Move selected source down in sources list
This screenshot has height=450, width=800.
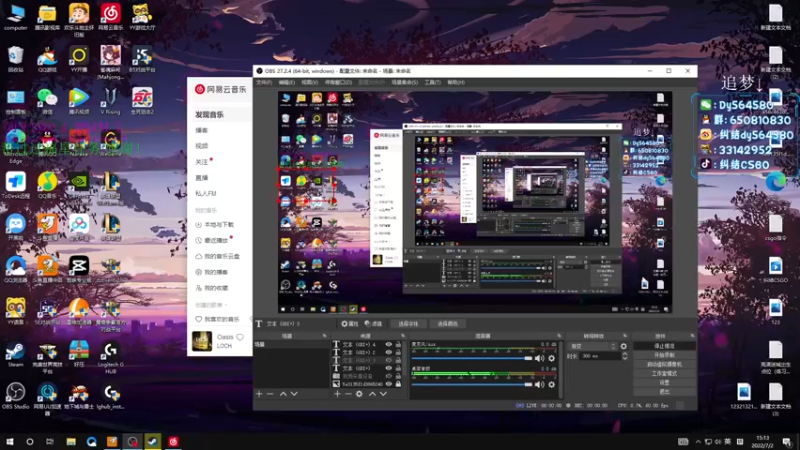(x=383, y=394)
